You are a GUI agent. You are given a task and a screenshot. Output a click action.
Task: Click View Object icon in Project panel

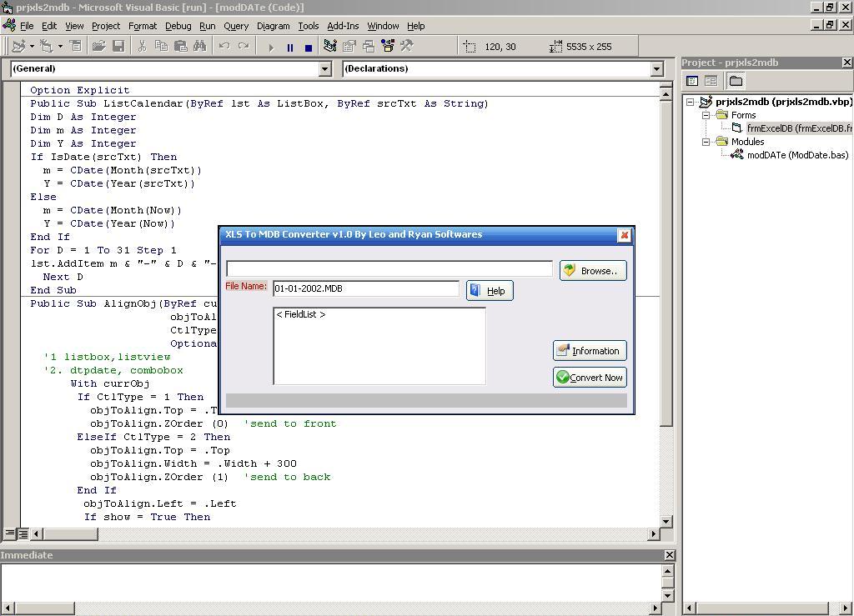click(x=711, y=81)
